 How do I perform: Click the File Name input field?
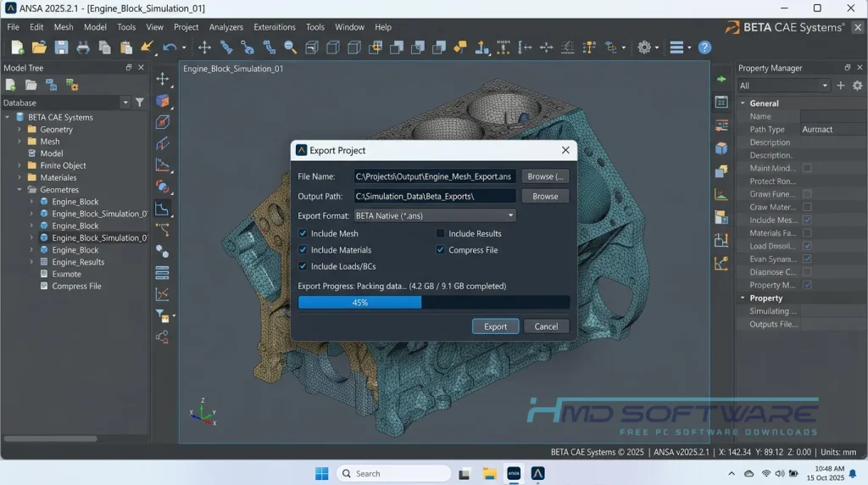point(435,176)
